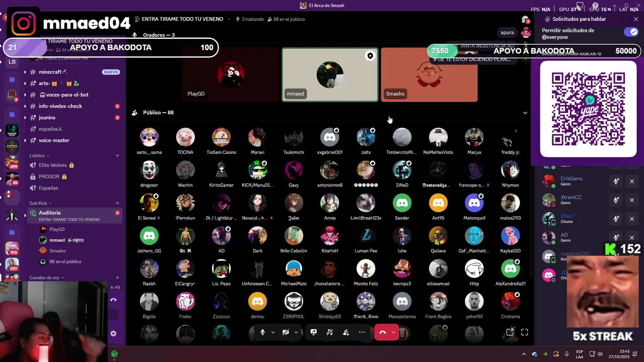Dismiss XtremCC's speak request
The image size is (644, 362).
coord(632,200)
